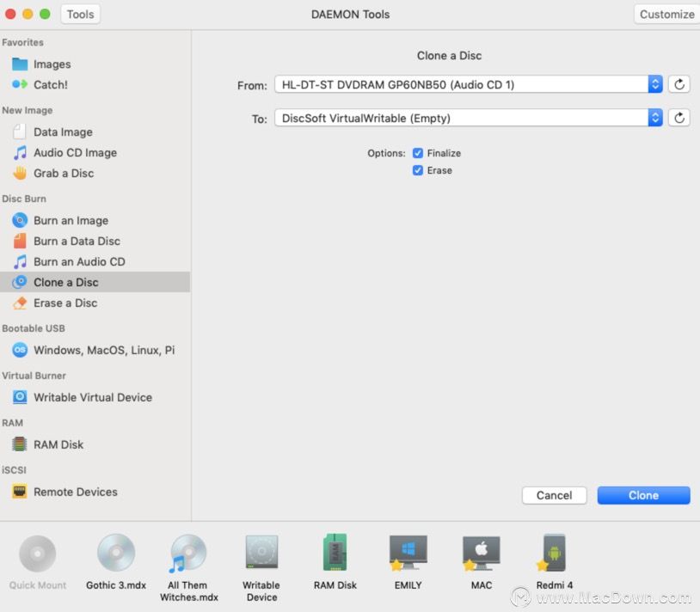Click the Erase a Disc label
This screenshot has height=612, width=700.
tap(65, 303)
